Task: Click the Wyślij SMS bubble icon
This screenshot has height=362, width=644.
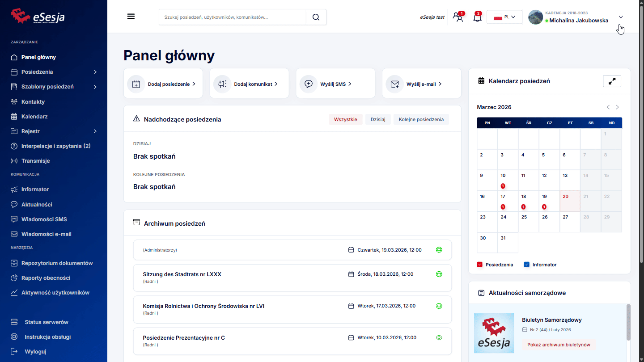Action: pyautogui.click(x=309, y=84)
